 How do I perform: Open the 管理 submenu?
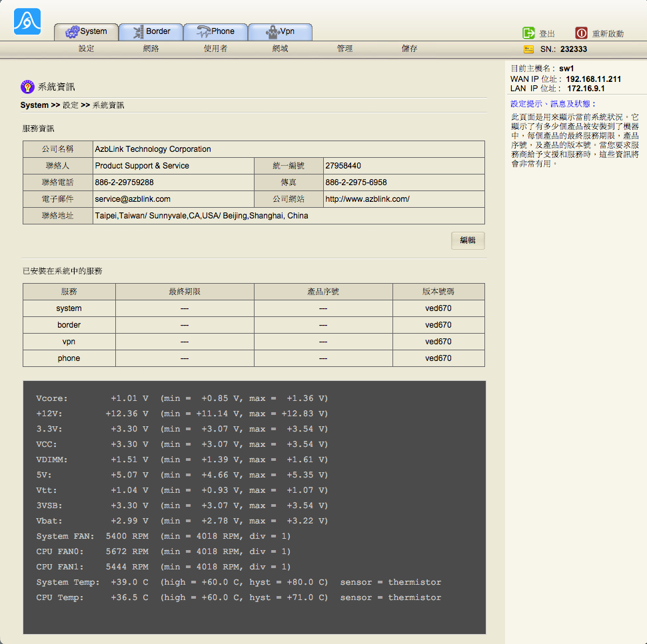(344, 49)
